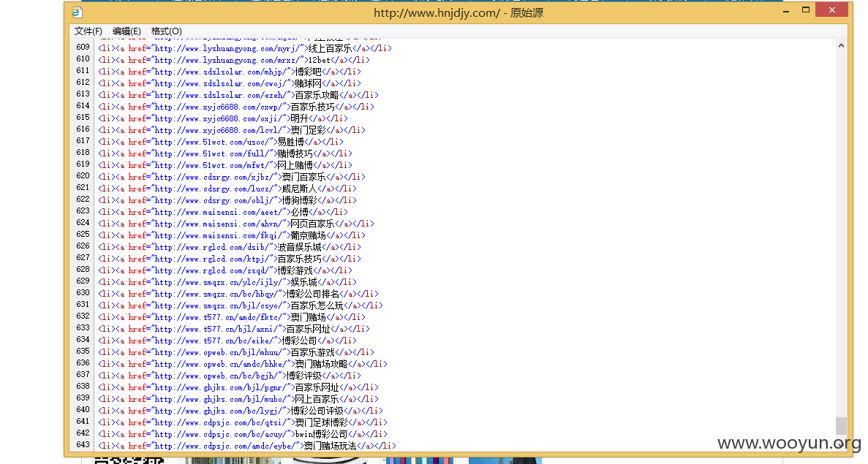Viewport: 868px width, 464px height.
Task: Maximize the source viewer window
Action: [806, 10]
